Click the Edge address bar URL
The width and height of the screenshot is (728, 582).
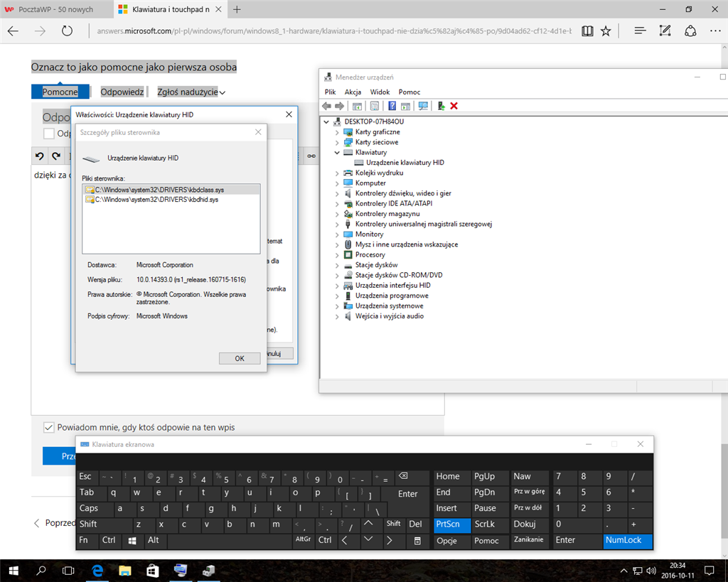(334, 31)
